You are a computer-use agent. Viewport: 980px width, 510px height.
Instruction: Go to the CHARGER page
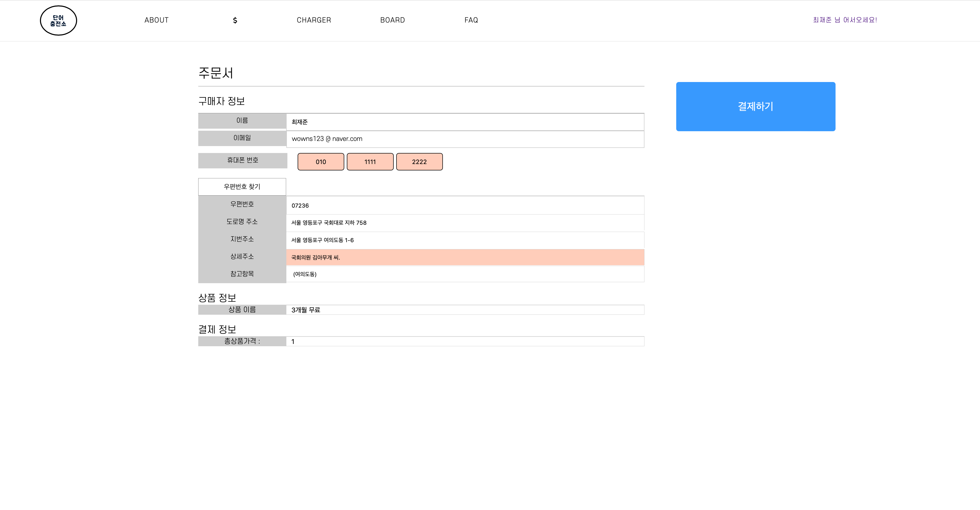click(x=314, y=20)
